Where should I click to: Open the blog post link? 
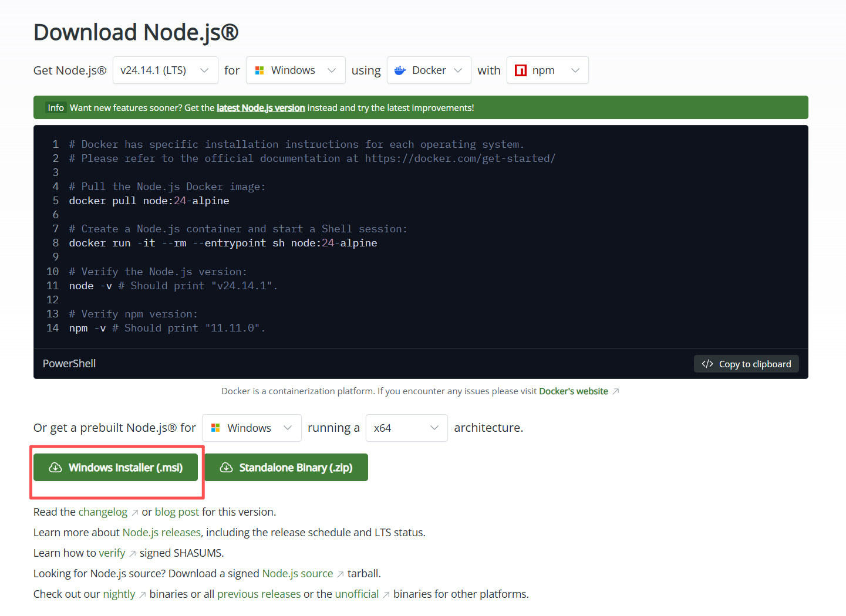(x=177, y=512)
